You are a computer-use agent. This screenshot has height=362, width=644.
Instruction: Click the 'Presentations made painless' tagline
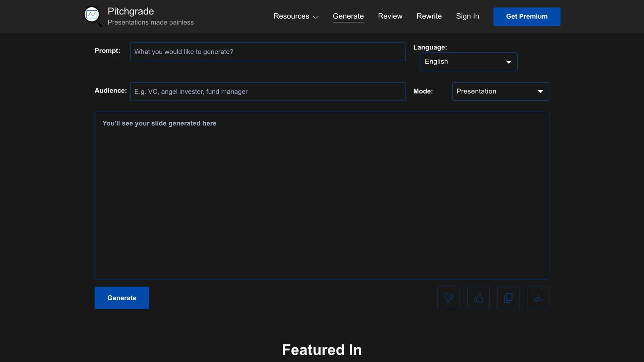151,22
